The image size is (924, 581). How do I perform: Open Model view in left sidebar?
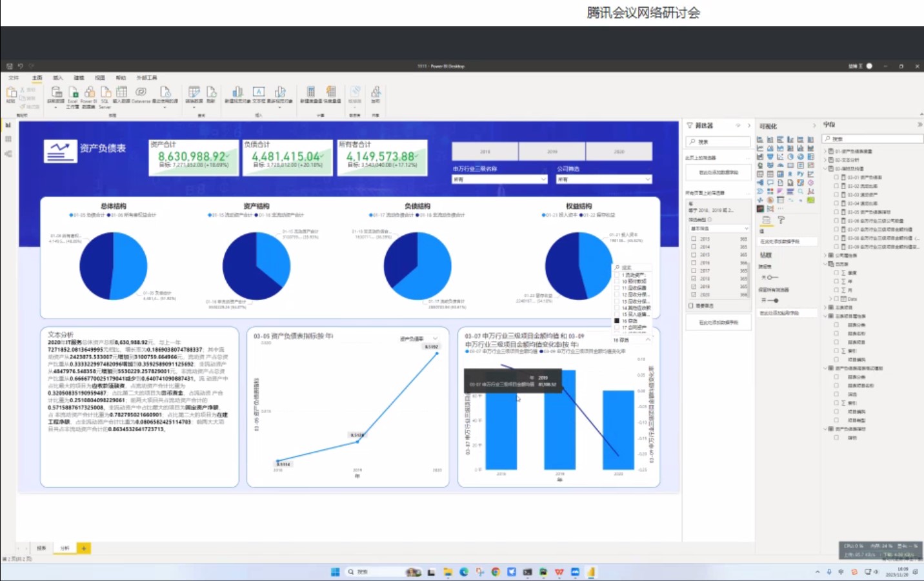pyautogui.click(x=8, y=154)
